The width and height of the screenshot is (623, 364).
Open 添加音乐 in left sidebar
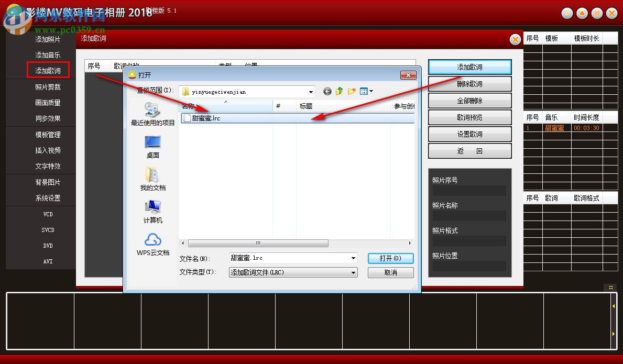click(48, 55)
